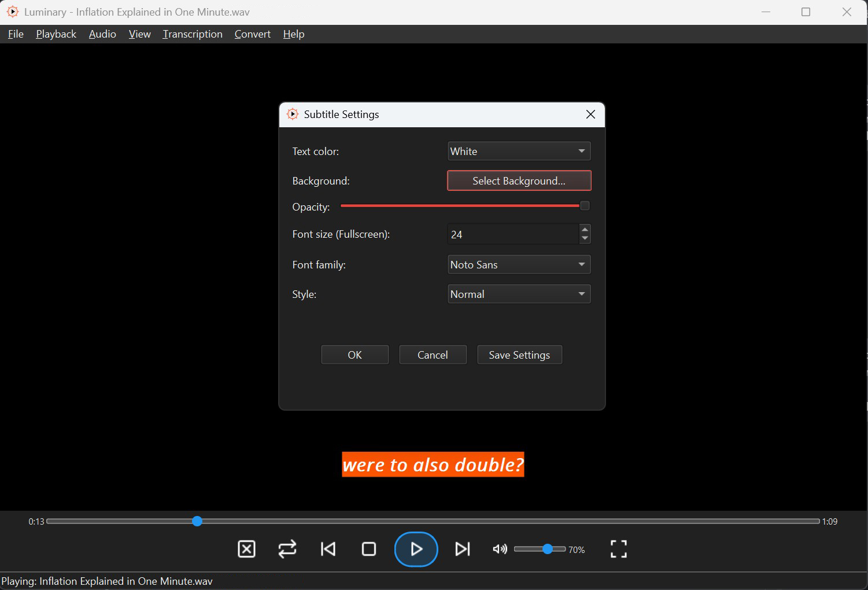Open the Convert menu
Viewport: 868px width, 590px height.
(x=252, y=34)
